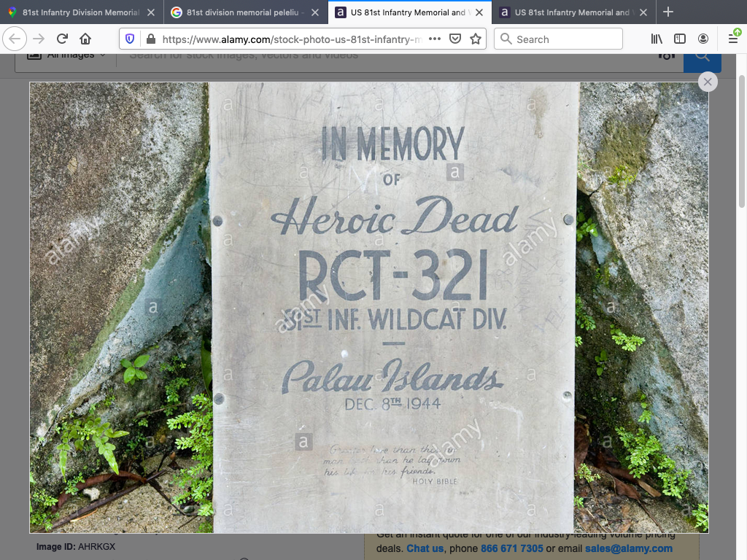Open tracking protection shield info
Screen dimensions: 747x560
130,39
